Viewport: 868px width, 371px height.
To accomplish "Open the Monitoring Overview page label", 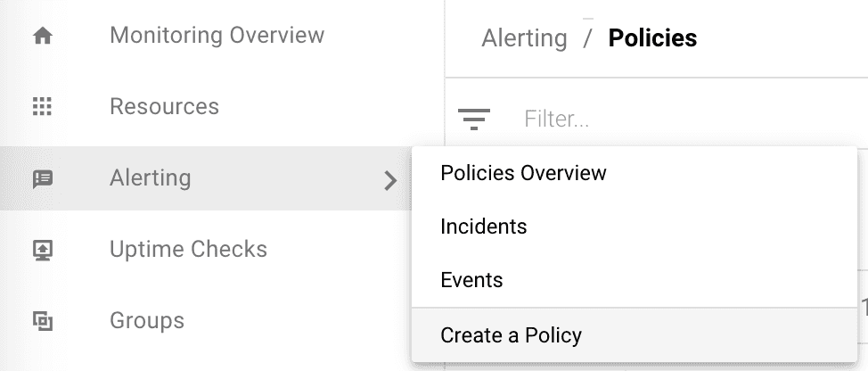I will (217, 36).
